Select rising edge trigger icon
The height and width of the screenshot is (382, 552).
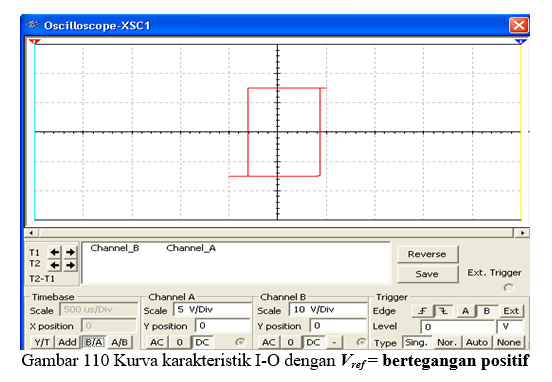(422, 311)
